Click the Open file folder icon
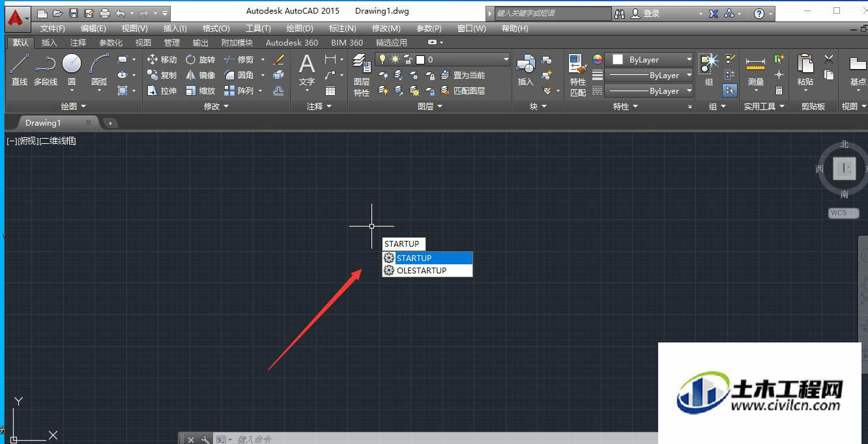This screenshot has width=868, height=444. 58,13
